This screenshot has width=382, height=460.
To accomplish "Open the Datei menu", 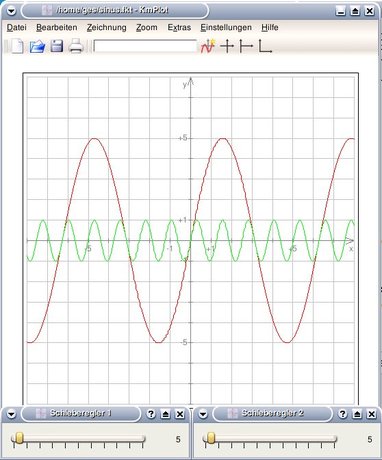I will [x=17, y=27].
